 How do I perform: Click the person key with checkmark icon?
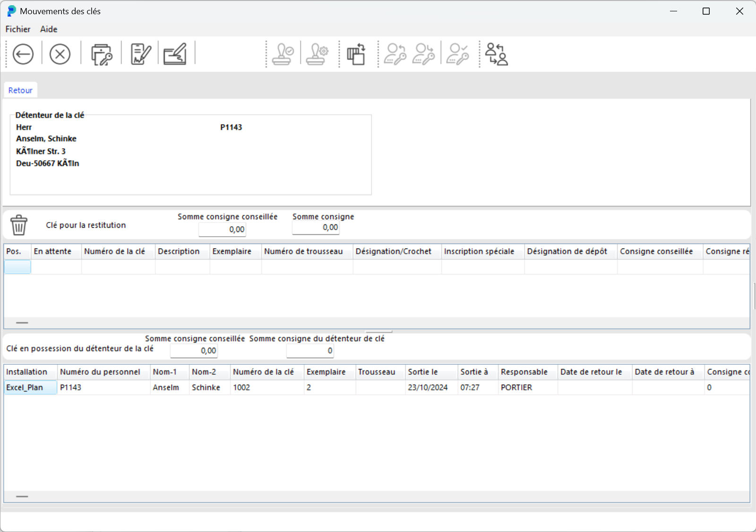point(457,54)
